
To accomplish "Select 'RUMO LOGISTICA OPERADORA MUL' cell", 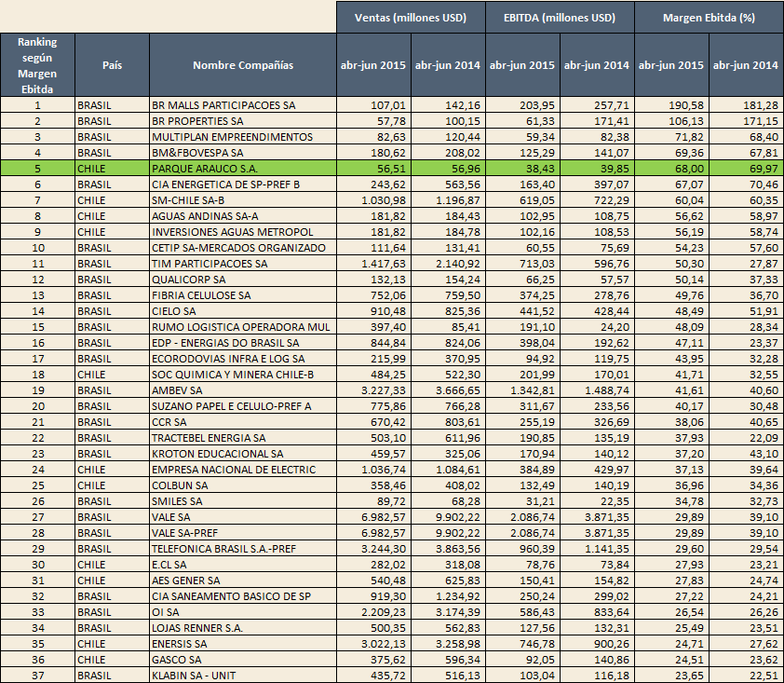I will [243, 327].
